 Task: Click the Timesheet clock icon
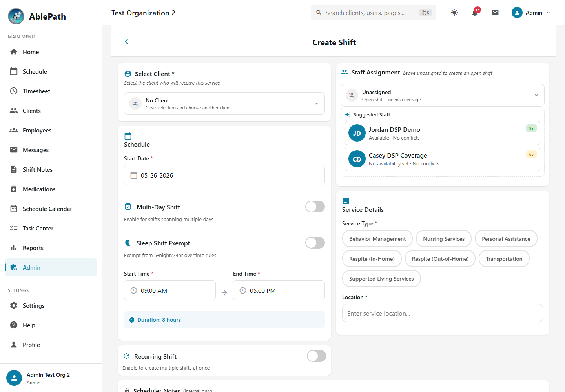(x=14, y=91)
